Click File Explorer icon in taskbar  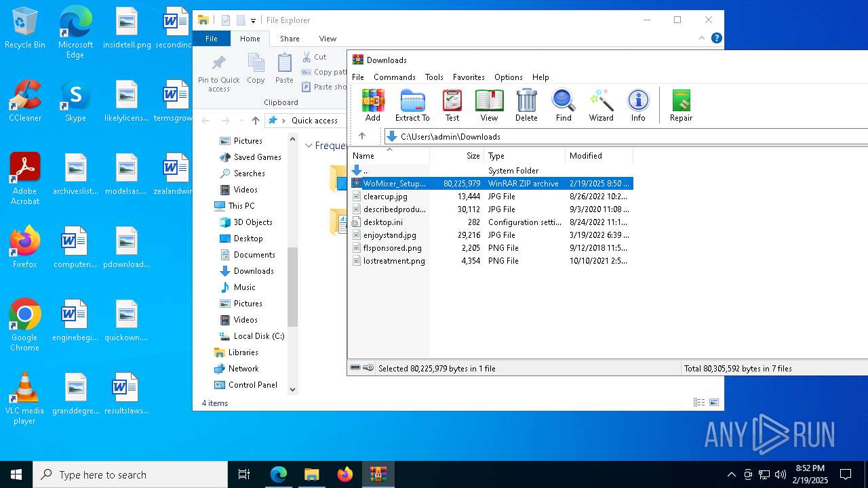[311, 474]
